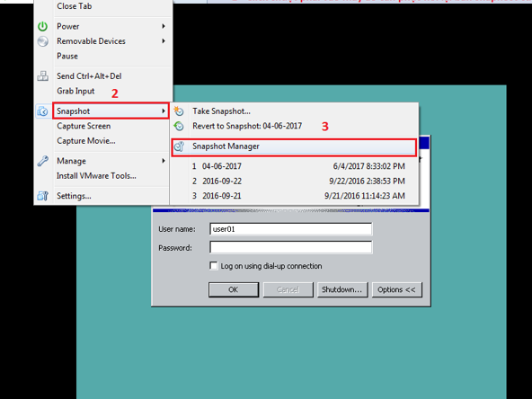Viewport: 532px width, 399px height.
Task: Click the Manage wrench icon
Action: pos(42,161)
